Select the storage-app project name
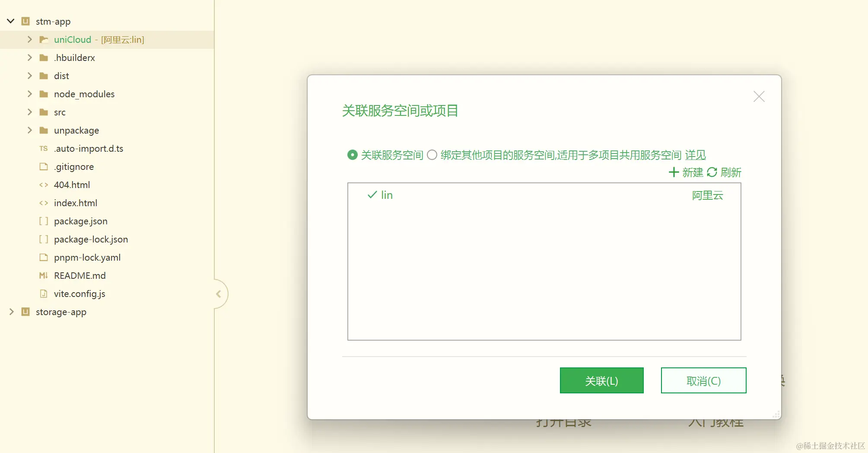The height and width of the screenshot is (453, 868). (x=61, y=312)
